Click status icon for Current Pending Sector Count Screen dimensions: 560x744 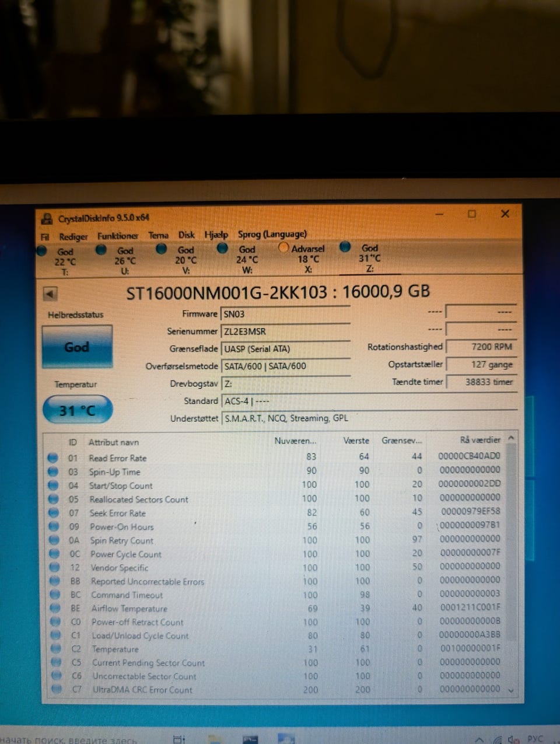57,662
